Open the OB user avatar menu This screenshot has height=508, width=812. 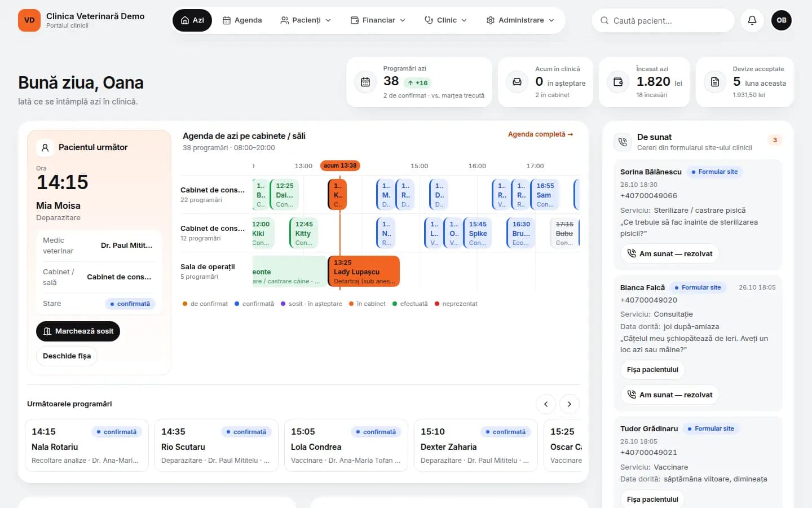pos(781,20)
